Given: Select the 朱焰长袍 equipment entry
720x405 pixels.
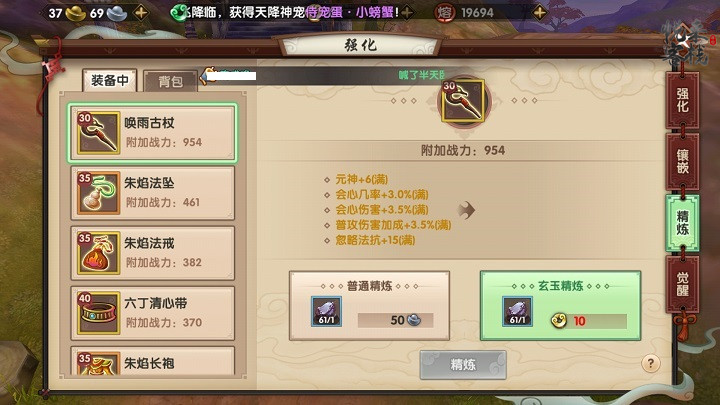Looking at the screenshot, I should pyautogui.click(x=152, y=362).
